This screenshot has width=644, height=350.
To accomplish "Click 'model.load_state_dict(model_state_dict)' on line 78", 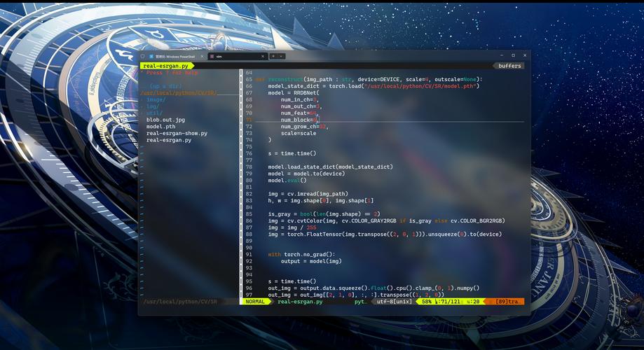I will tap(330, 167).
